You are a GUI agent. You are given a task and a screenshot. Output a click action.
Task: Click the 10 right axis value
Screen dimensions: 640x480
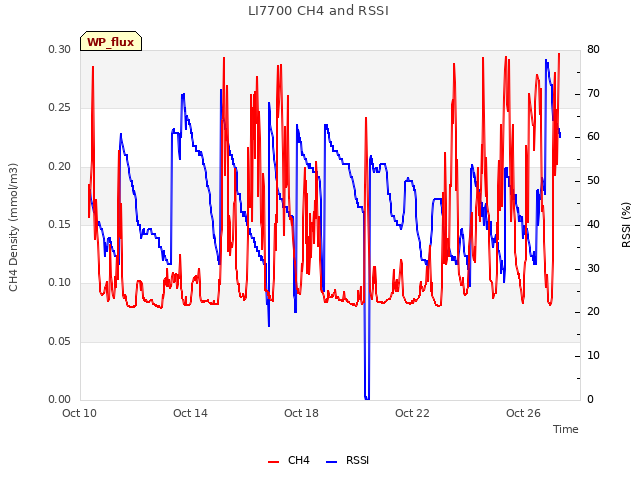(593, 356)
